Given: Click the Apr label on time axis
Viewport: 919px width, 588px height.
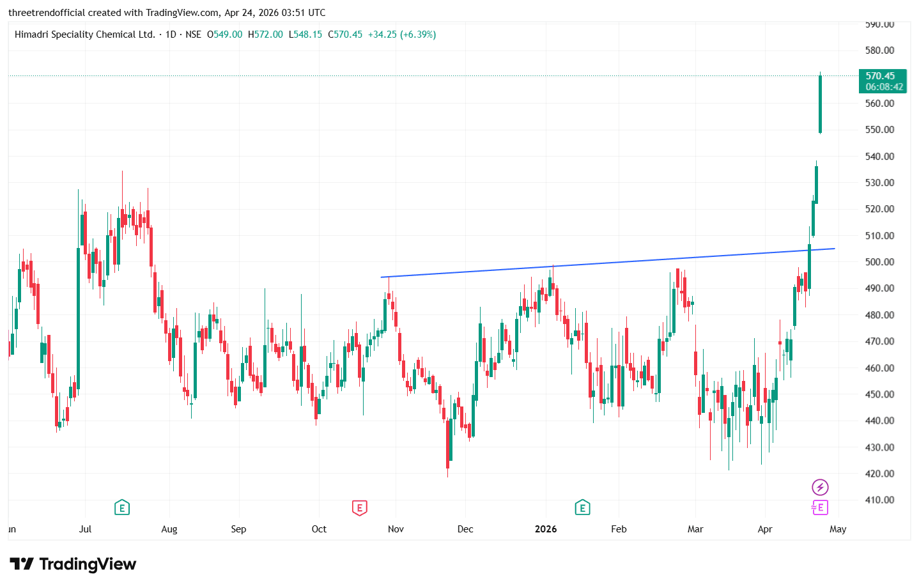Looking at the screenshot, I should 765,529.
